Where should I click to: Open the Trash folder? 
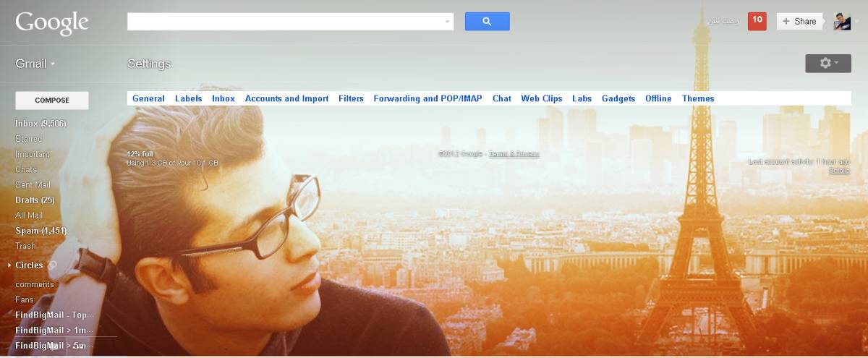coord(25,246)
